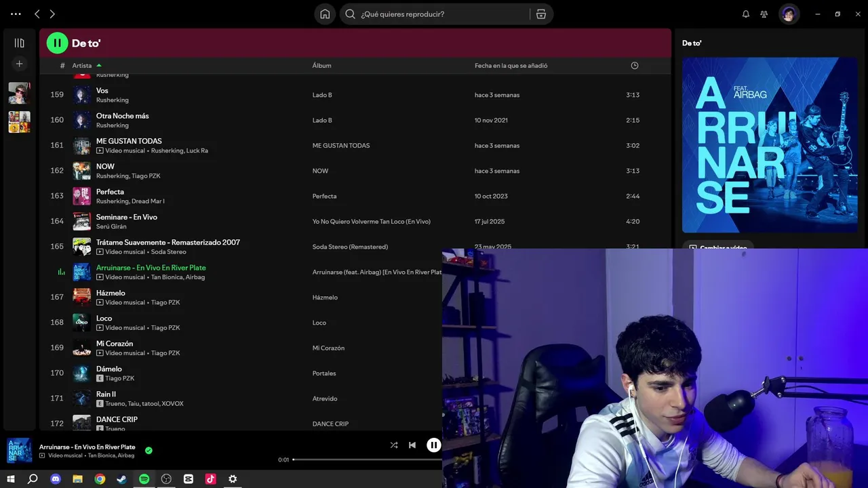868x488 pixels.
Task: Open Dread Mar I artist link
Action: (x=148, y=201)
